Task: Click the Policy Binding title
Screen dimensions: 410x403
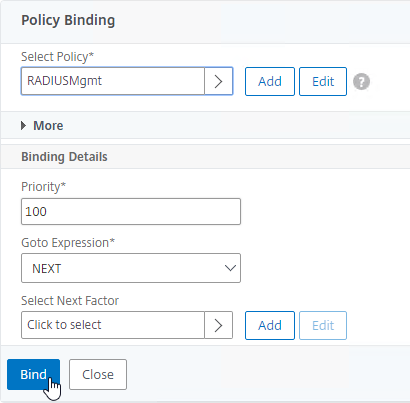Action: point(68,20)
